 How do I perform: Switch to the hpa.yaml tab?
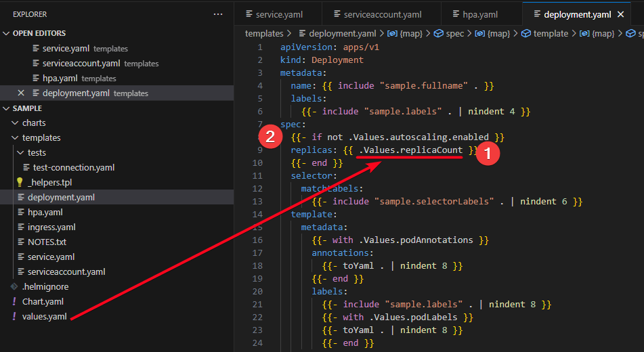pos(479,14)
